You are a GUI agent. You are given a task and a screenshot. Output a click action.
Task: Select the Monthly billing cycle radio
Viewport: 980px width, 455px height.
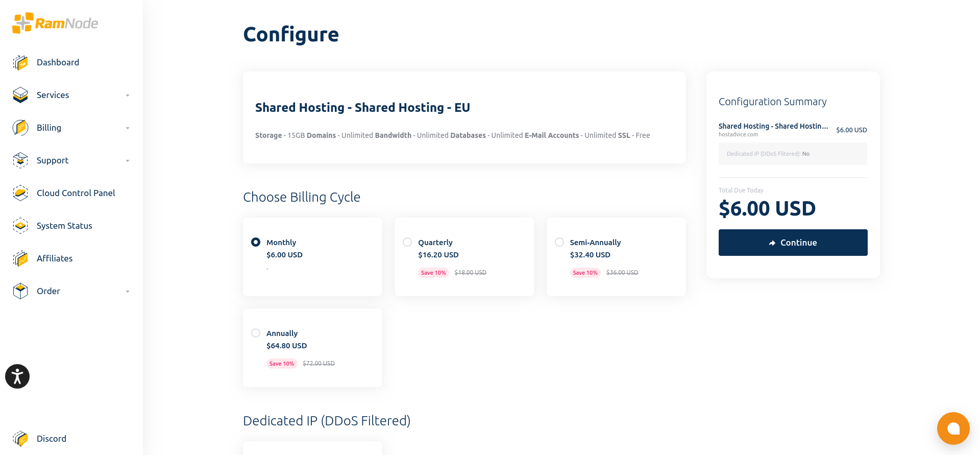(256, 242)
